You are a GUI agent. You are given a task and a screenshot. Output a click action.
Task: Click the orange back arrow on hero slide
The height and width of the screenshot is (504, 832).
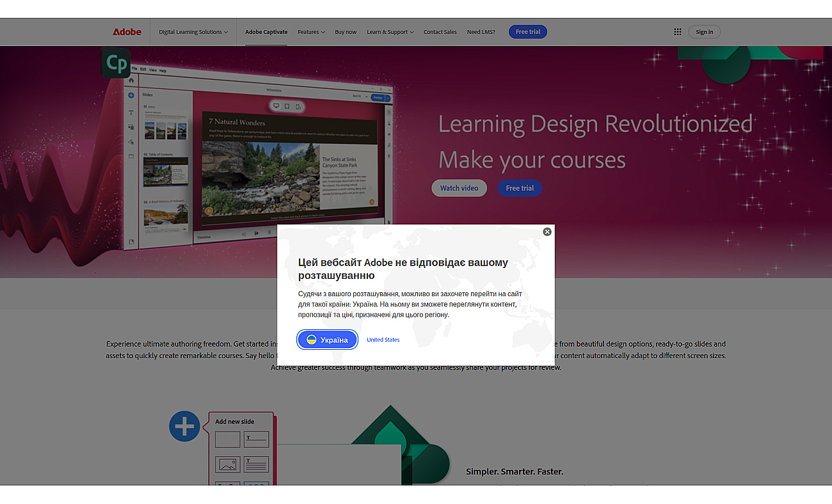pos(209,210)
